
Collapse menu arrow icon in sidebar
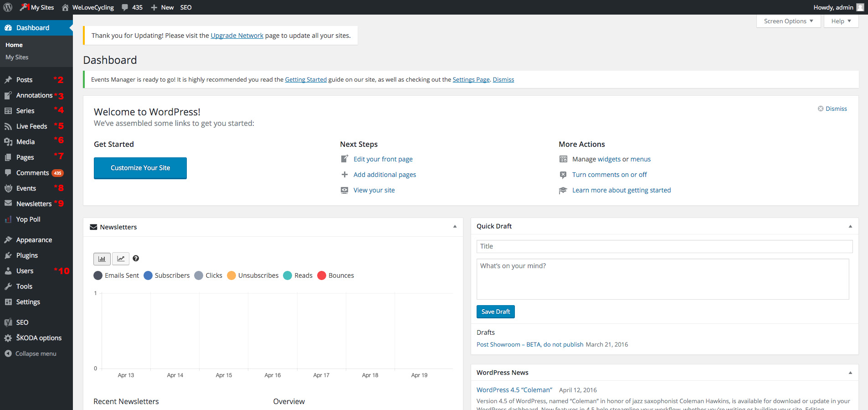click(8, 353)
